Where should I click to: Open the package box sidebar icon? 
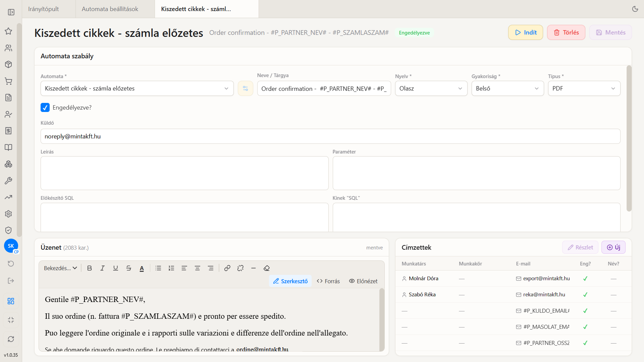[x=8, y=64]
